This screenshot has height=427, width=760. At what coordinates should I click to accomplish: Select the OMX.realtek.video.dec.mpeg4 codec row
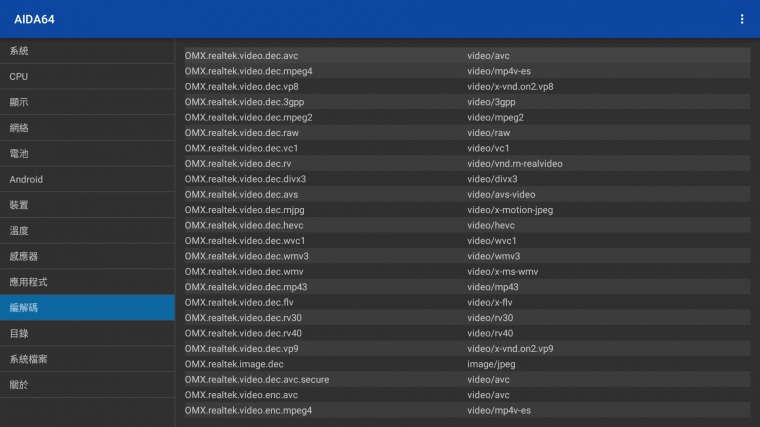467,71
